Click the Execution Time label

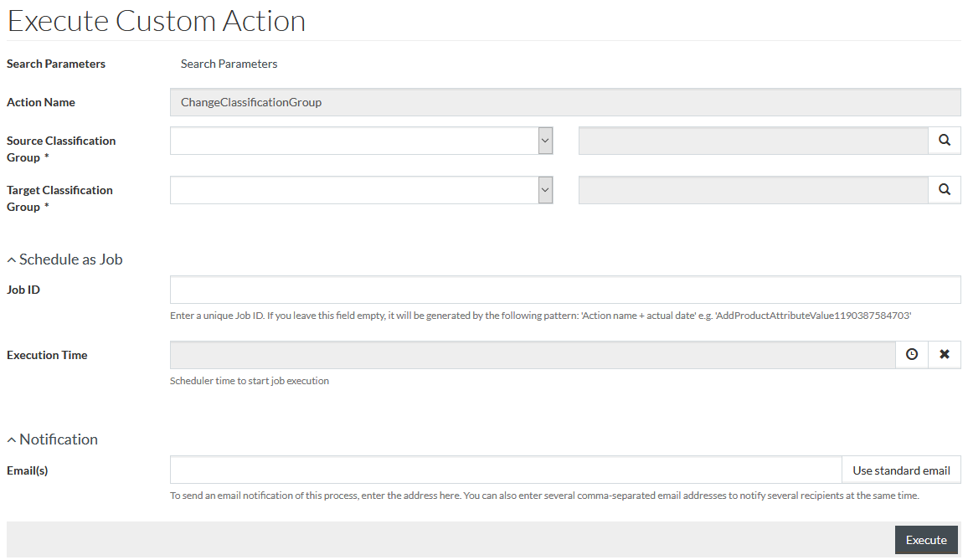(x=47, y=355)
